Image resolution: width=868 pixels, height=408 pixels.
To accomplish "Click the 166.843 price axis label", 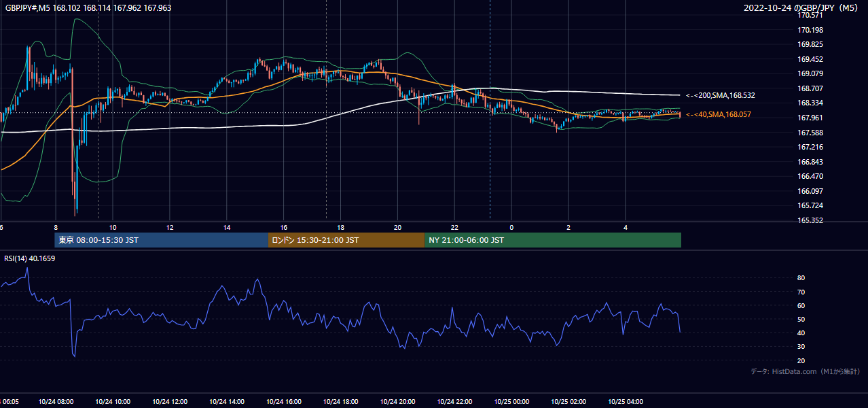I will click(810, 162).
